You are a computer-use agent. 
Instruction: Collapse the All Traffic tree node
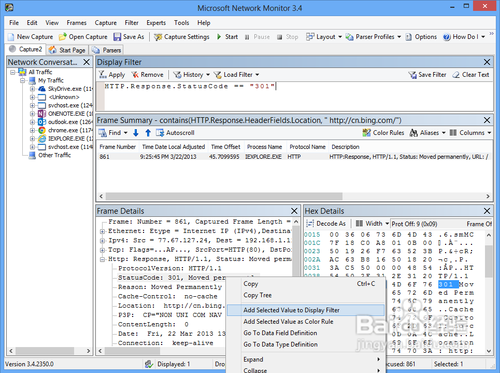pyautogui.click(x=13, y=72)
